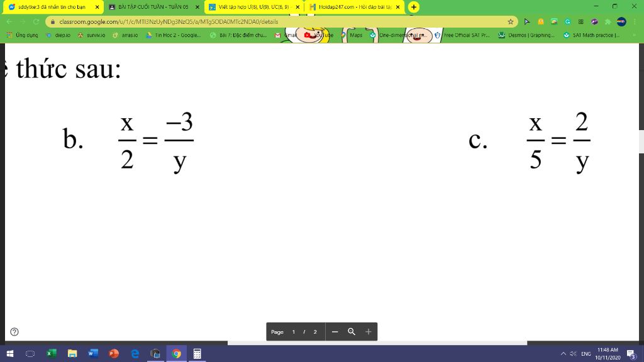Screen dimensions: 644x362
Task: Open the 'One-dimensional m...' bookmark
Action: pyautogui.click(x=399, y=35)
